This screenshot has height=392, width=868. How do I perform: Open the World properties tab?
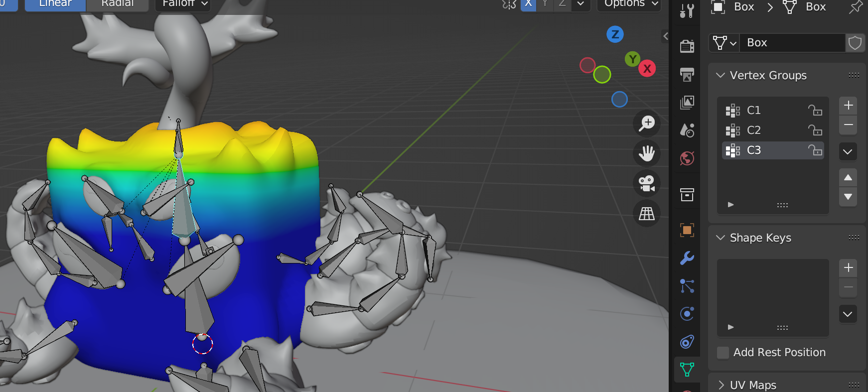coord(687,159)
